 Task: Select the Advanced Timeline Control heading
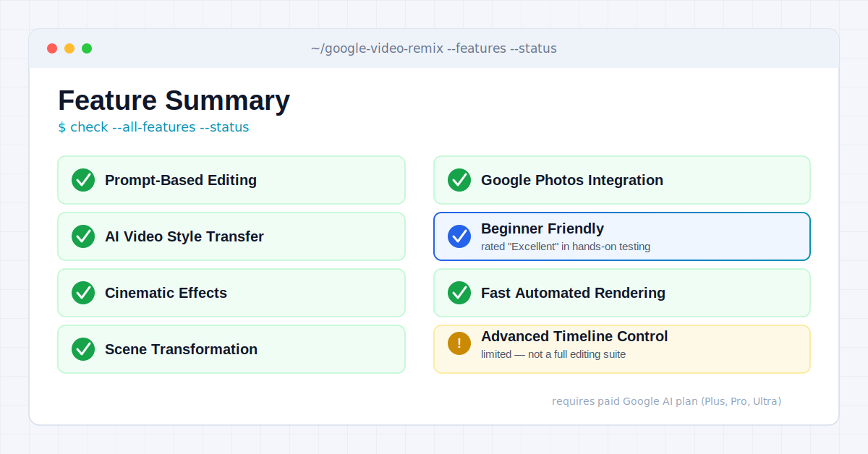[574, 336]
